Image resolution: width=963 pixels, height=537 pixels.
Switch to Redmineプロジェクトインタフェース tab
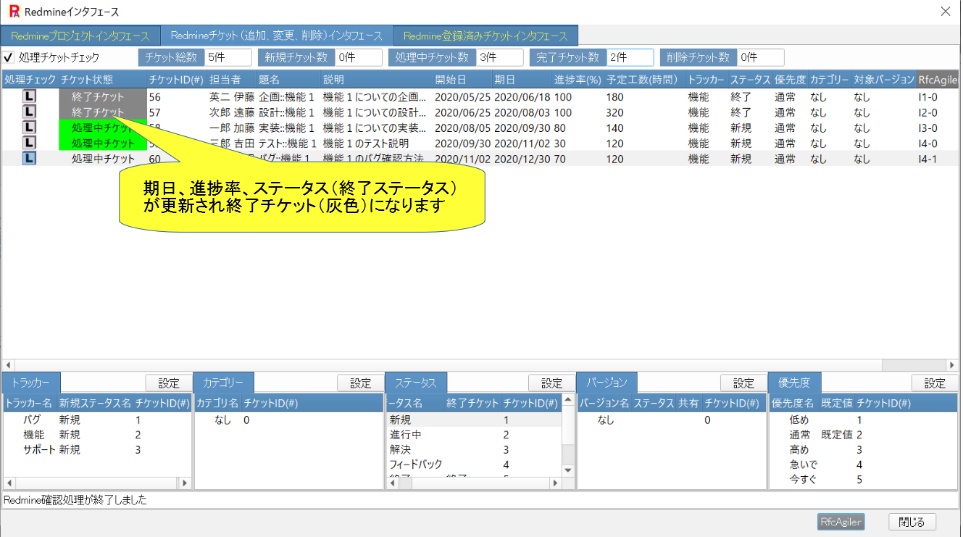tap(80, 36)
